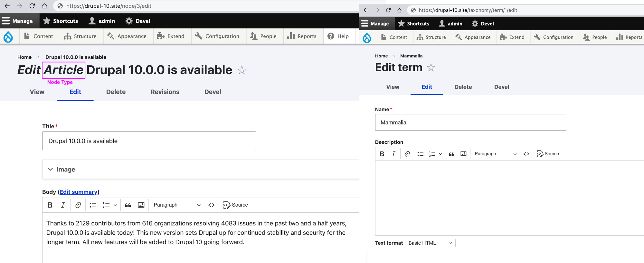
Task: Click Italic in Description editor toolbar
Action: tap(393, 154)
